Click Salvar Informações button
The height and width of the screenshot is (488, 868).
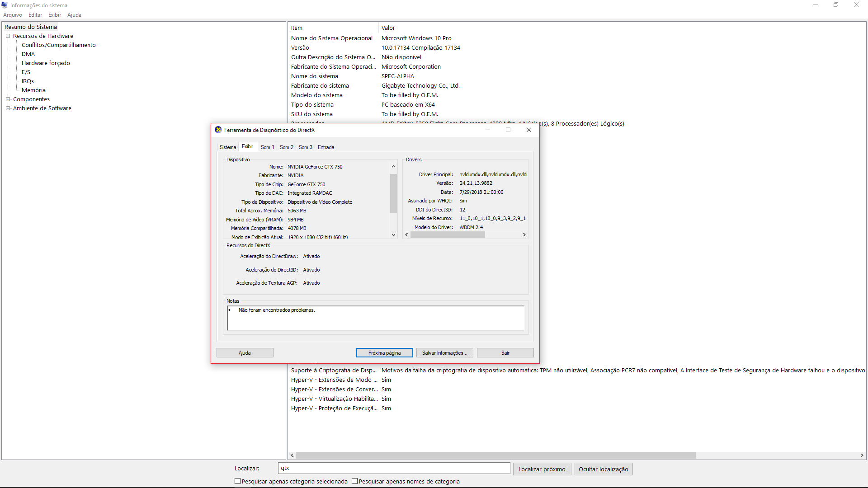click(x=445, y=353)
